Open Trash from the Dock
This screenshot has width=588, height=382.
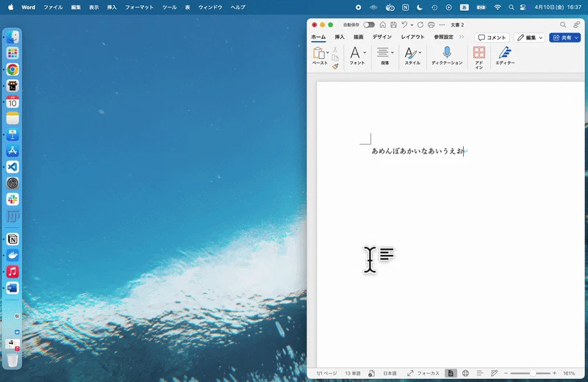click(x=12, y=360)
